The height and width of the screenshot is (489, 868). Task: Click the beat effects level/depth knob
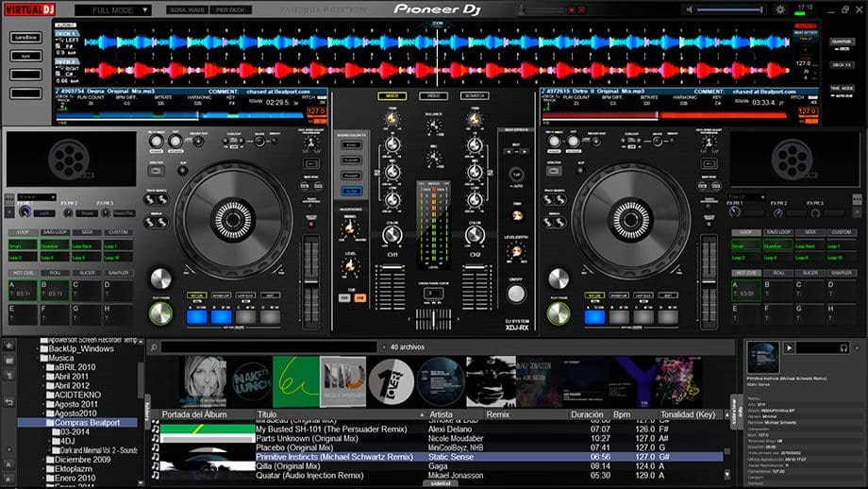pyautogui.click(x=516, y=251)
